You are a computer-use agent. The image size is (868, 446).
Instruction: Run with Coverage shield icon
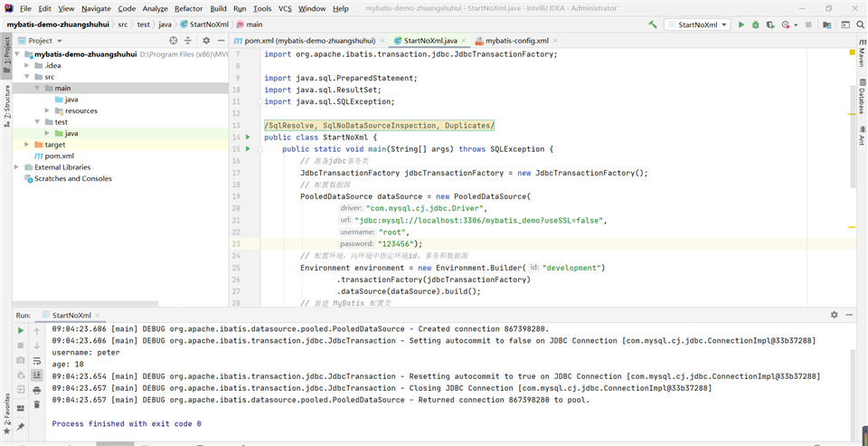pyautogui.click(x=770, y=25)
